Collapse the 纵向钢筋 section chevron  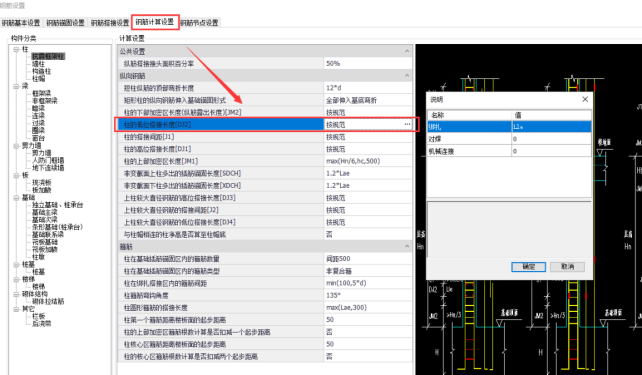tap(407, 76)
